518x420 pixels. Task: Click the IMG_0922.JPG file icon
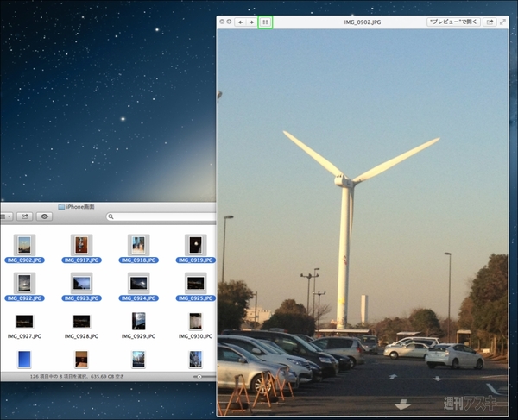(23, 282)
